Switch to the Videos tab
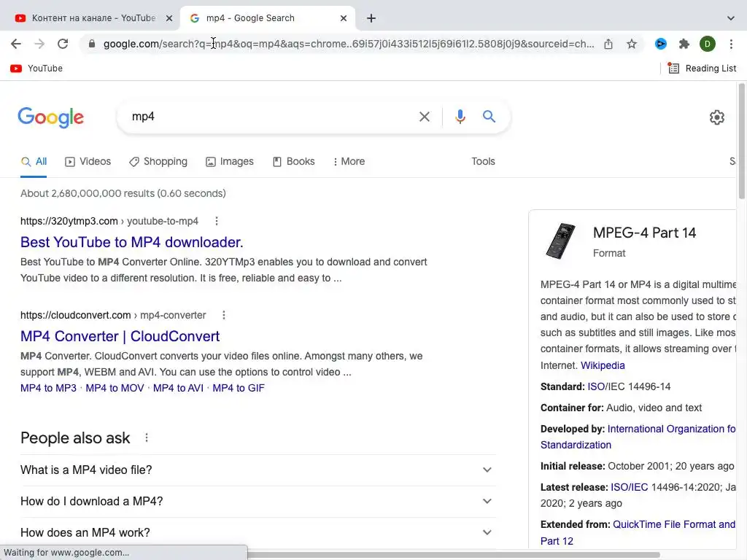The height and width of the screenshot is (560, 747). click(88, 161)
